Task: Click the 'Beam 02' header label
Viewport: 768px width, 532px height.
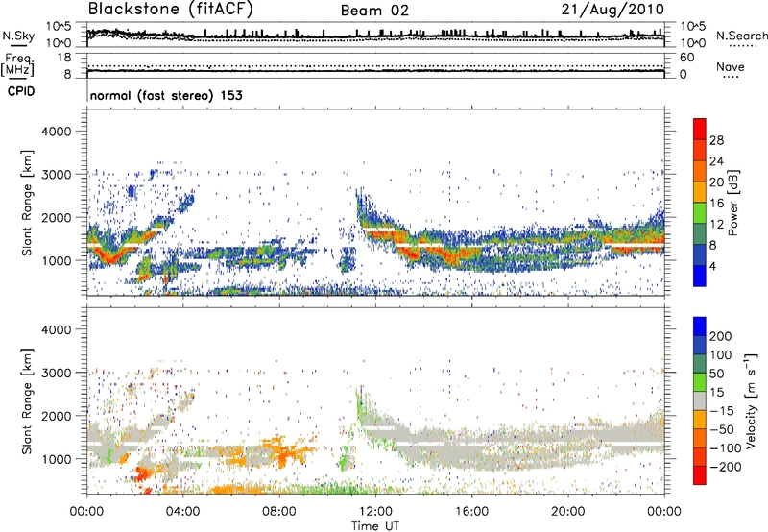Action: coord(374,11)
